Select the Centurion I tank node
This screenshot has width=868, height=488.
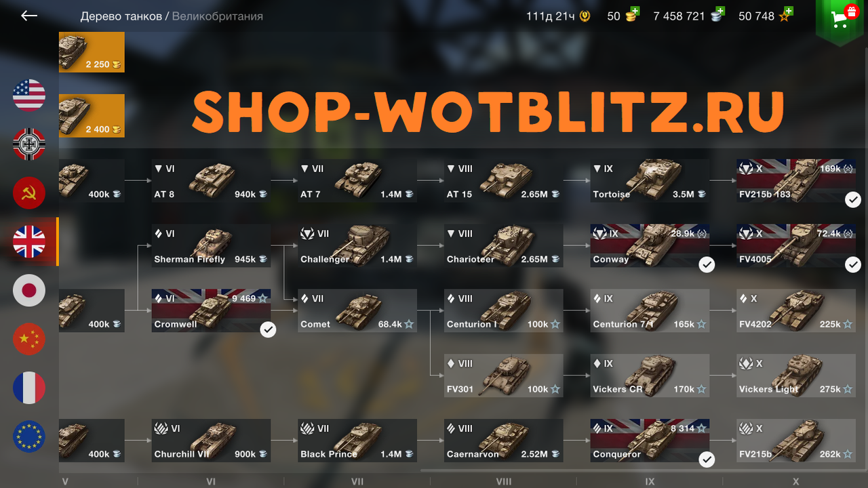503,311
